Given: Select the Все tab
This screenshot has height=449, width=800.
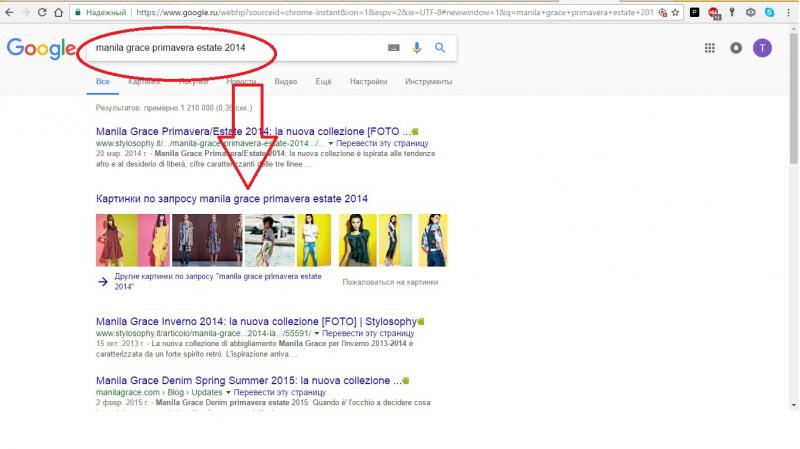Looking at the screenshot, I should point(103,82).
